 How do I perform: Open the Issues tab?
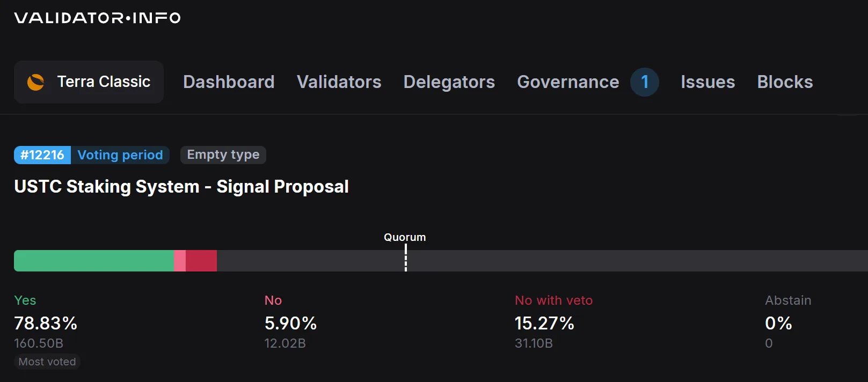click(x=707, y=82)
